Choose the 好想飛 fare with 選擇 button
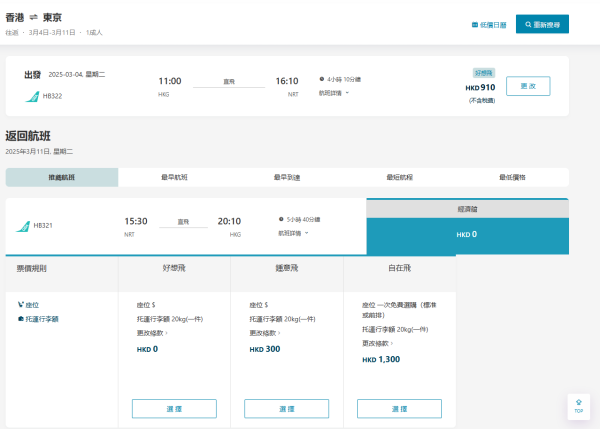Screen dimensions: 600x429 click(x=174, y=408)
